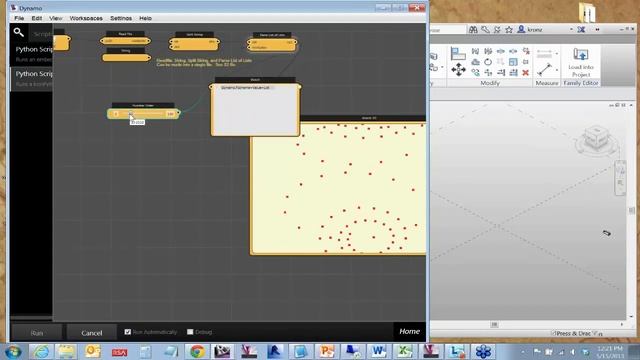Click the red X Delete tool in Revit
This screenshot has width=640, height=360.
tap(526, 73)
